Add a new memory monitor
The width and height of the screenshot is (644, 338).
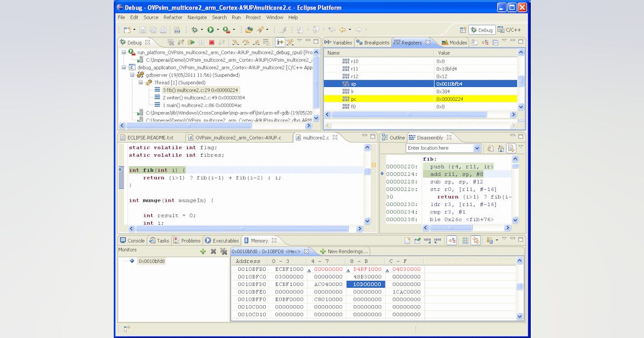203,252
